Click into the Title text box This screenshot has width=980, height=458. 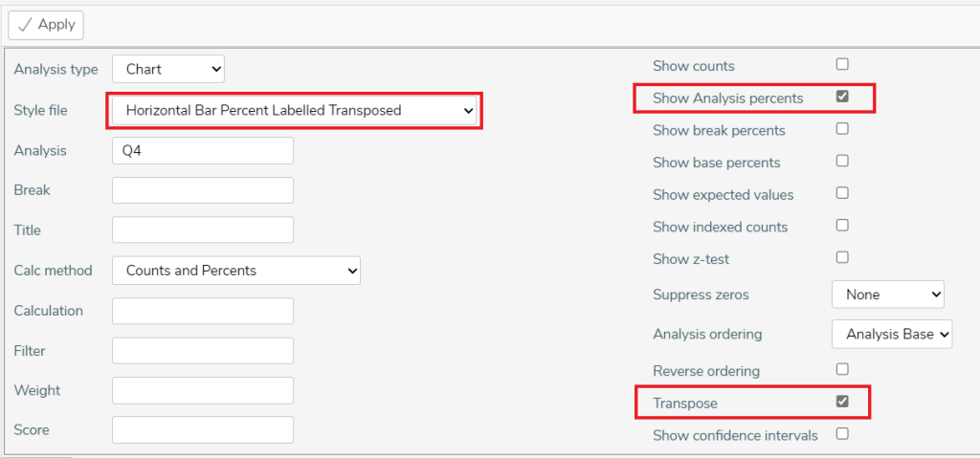(203, 229)
